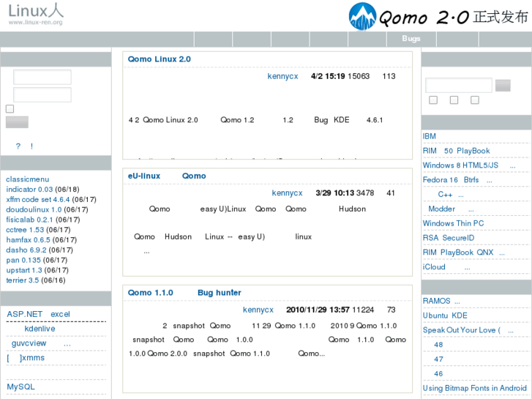Open the Qomo 2.0 release banner
This screenshot has width=532, height=399.
point(438,17)
